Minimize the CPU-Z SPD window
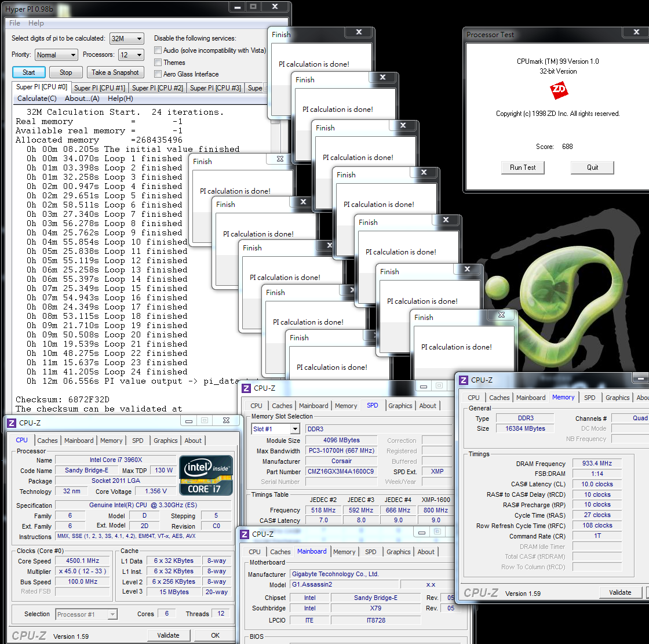This screenshot has width=649, height=644. tap(424, 387)
